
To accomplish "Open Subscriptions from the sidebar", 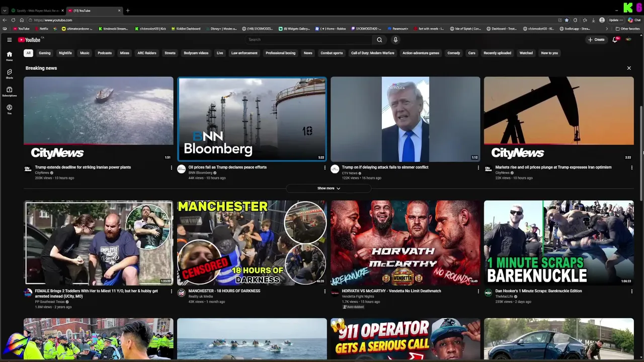I will (x=9, y=92).
